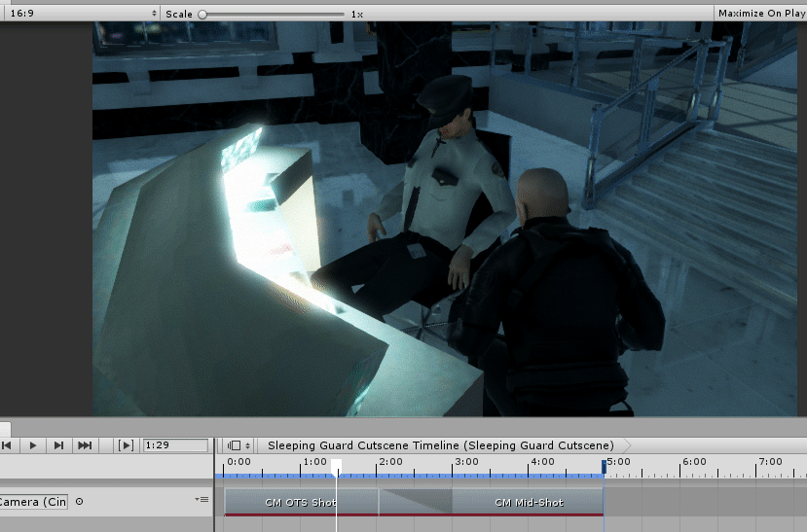Open the 16:9 aspect ratio dropdown

82,14
